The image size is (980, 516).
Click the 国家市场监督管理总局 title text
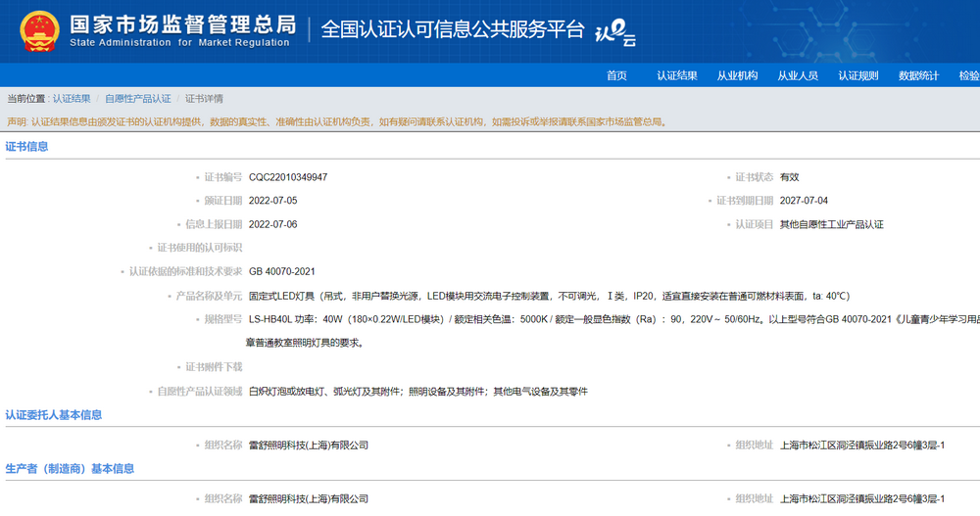pyautogui.click(x=182, y=25)
